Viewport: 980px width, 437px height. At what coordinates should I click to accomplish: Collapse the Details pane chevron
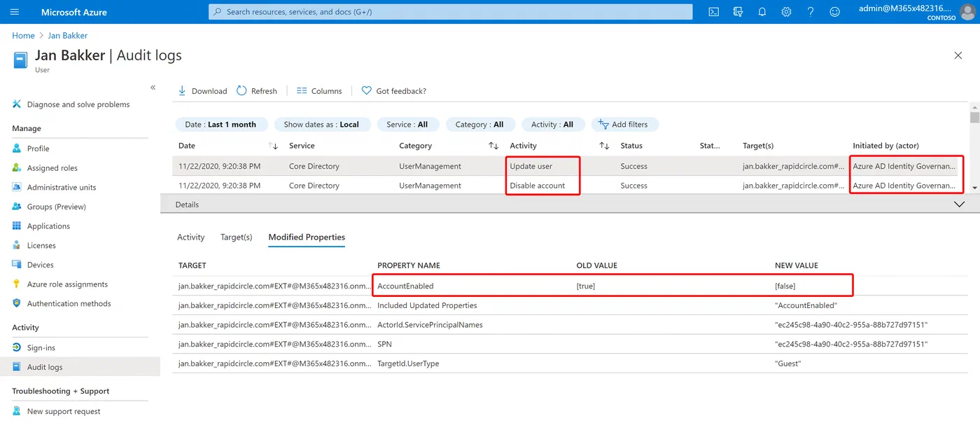coord(960,204)
